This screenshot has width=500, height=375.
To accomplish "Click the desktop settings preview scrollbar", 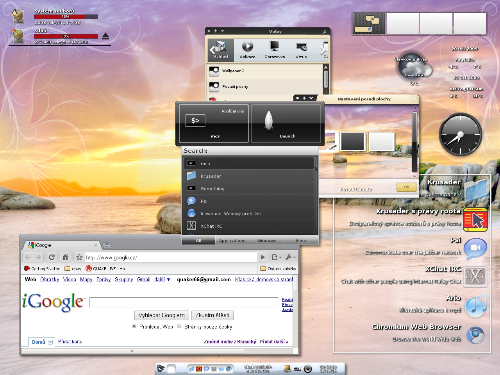I will pos(415,142).
